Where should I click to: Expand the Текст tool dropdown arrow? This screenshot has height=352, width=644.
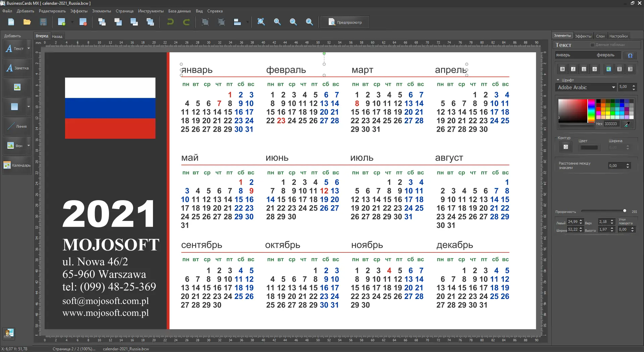click(29, 49)
